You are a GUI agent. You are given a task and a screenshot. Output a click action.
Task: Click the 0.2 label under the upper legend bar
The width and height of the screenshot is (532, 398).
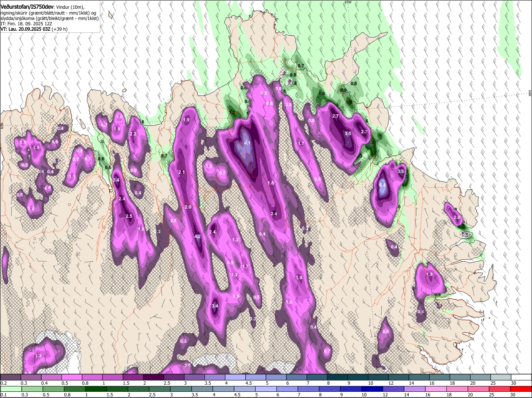[x=3, y=383]
